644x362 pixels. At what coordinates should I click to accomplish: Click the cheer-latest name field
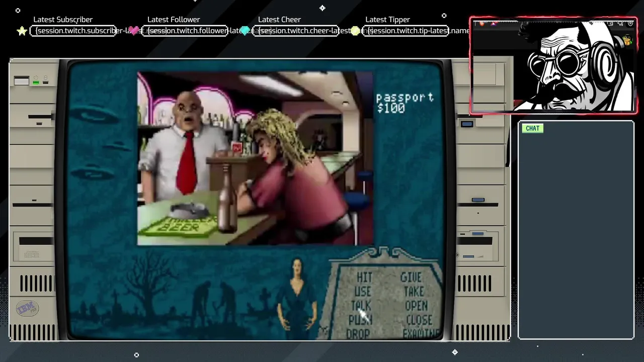[x=295, y=31]
